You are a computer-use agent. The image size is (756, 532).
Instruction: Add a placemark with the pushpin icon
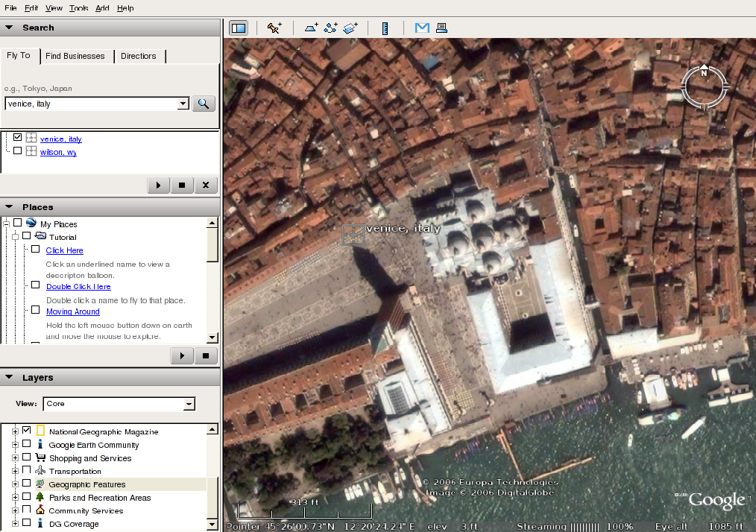275,28
